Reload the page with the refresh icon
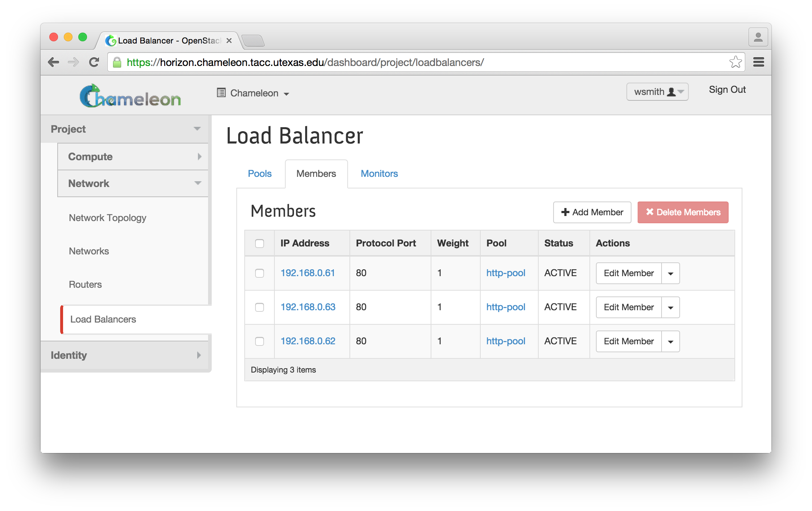The height and width of the screenshot is (511, 812). (94, 62)
